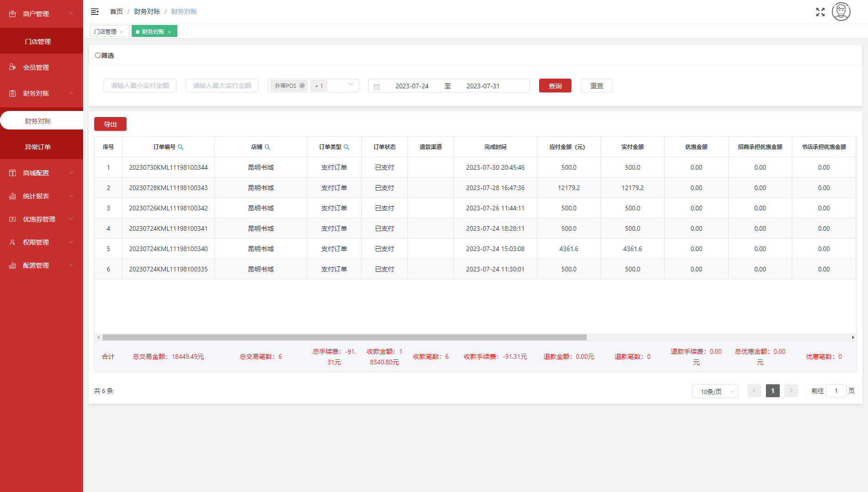Search by order type magnifier icon
The width and height of the screenshot is (868, 492).
point(346,147)
